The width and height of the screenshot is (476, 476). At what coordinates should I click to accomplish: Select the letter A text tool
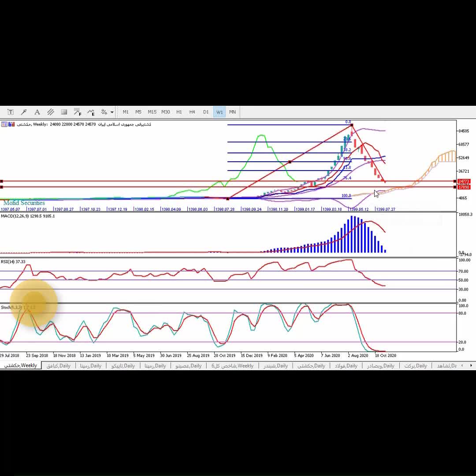37,112
